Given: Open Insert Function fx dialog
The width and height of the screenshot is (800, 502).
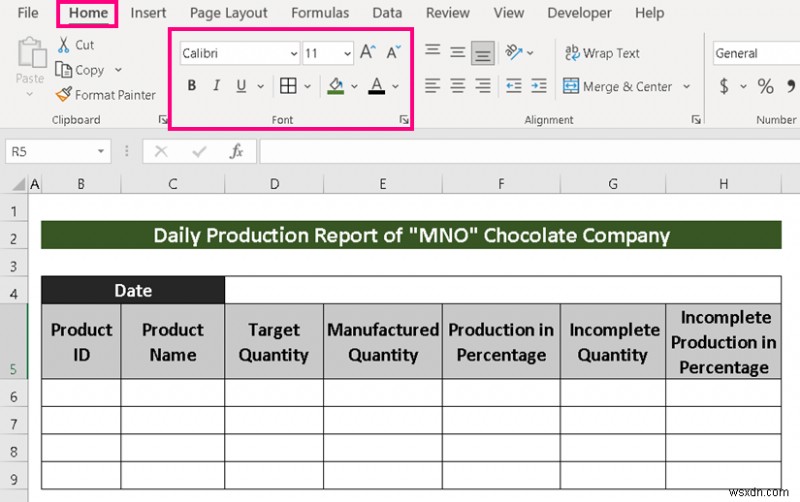Looking at the screenshot, I should 236,152.
